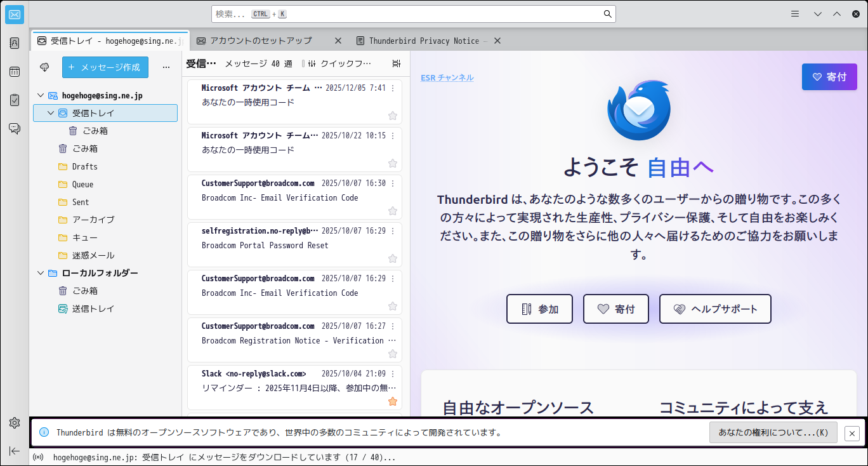Open Thunderbird Settings via the gear icon

point(14,422)
